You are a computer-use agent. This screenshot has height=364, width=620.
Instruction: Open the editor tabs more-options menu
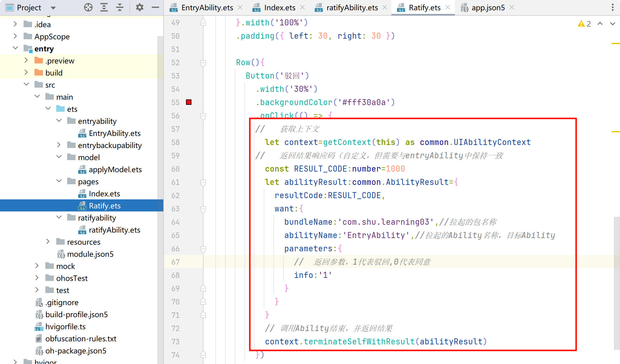(612, 8)
